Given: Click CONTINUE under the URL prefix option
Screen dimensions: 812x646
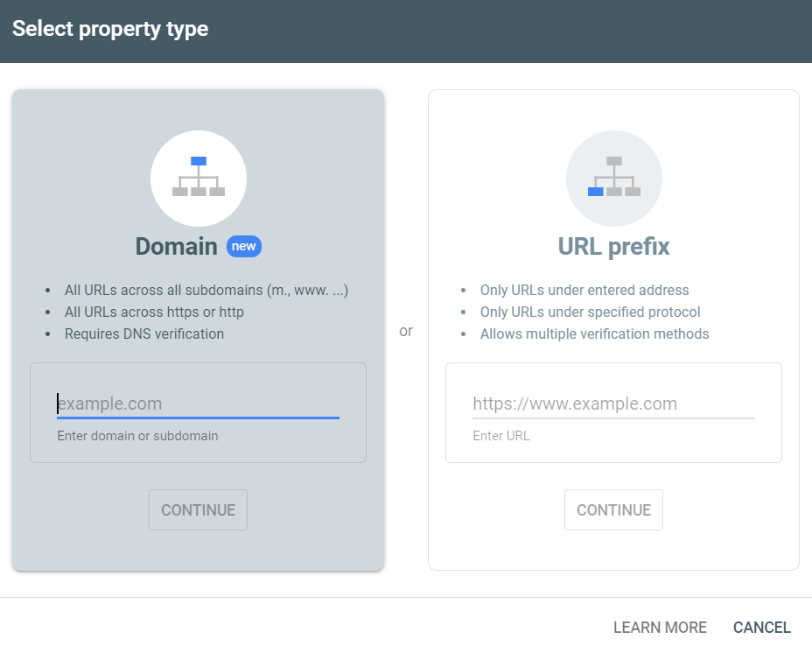Looking at the screenshot, I should 613,509.
